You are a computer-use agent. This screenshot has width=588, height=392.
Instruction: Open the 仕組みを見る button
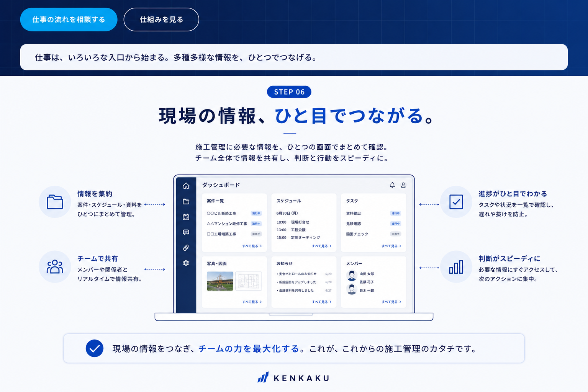(x=161, y=20)
